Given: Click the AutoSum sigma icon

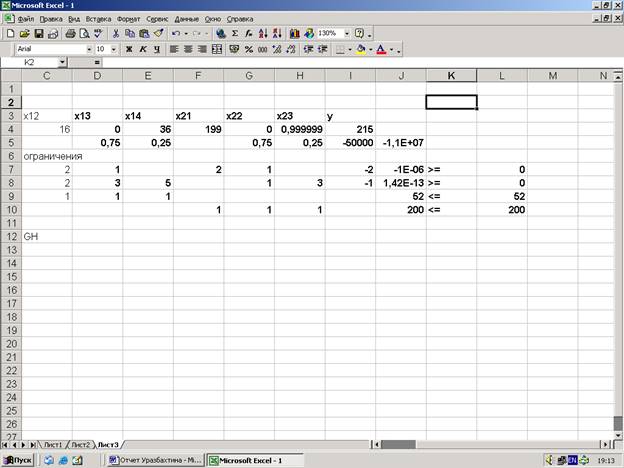Looking at the screenshot, I should (x=234, y=33).
